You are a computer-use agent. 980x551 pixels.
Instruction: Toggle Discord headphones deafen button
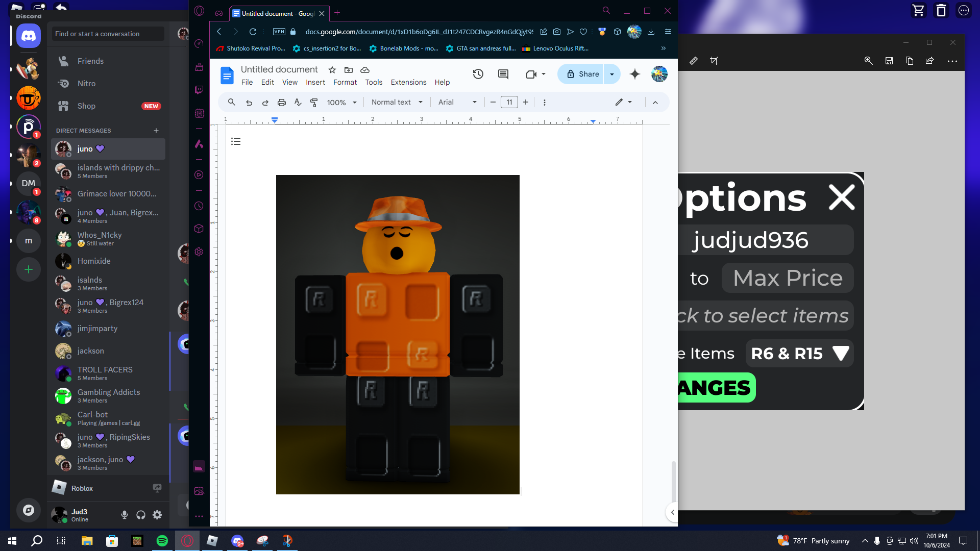(141, 515)
